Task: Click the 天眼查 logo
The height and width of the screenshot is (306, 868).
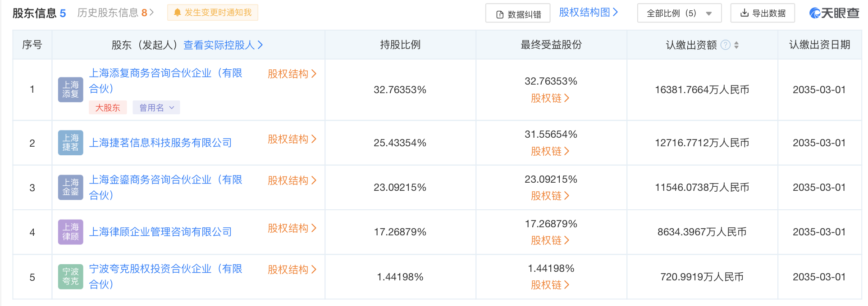Action: tap(834, 13)
